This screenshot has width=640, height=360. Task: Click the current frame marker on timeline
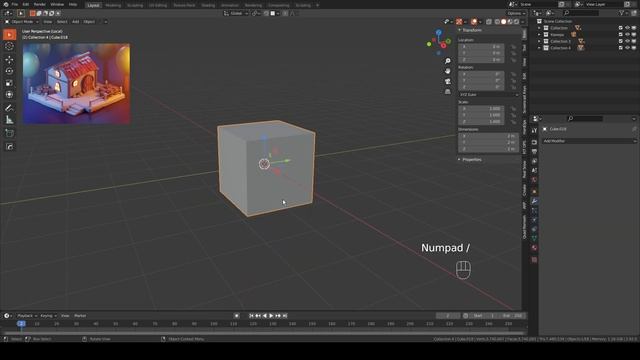(22, 324)
